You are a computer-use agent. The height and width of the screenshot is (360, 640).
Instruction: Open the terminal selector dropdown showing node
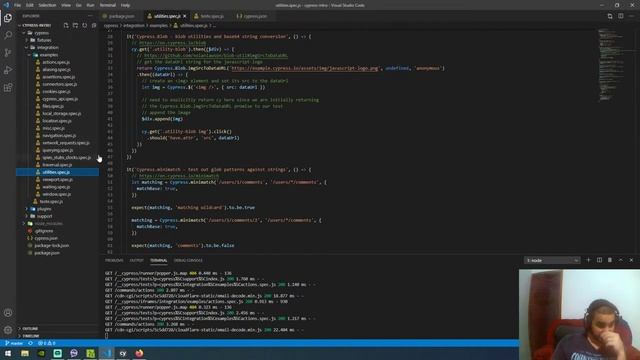(x=552, y=260)
